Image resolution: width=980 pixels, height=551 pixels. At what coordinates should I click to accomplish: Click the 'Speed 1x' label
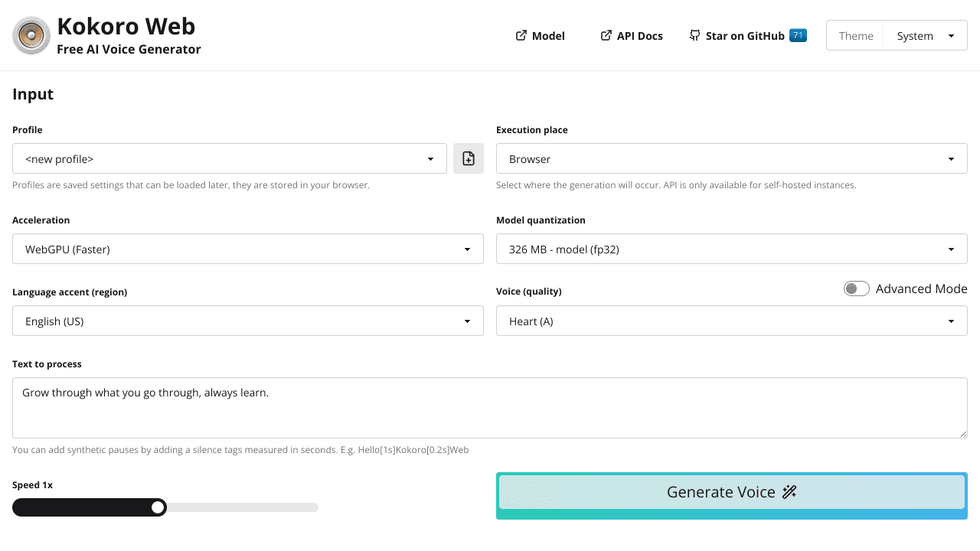32,484
